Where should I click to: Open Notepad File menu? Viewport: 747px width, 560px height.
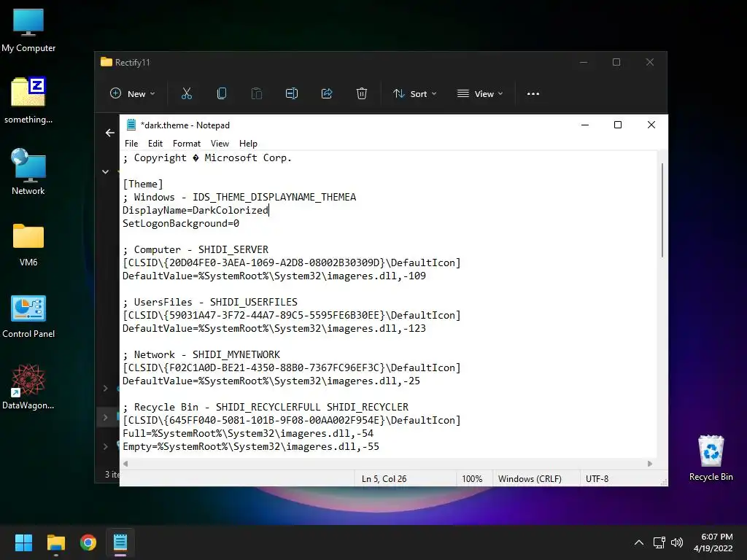click(131, 144)
